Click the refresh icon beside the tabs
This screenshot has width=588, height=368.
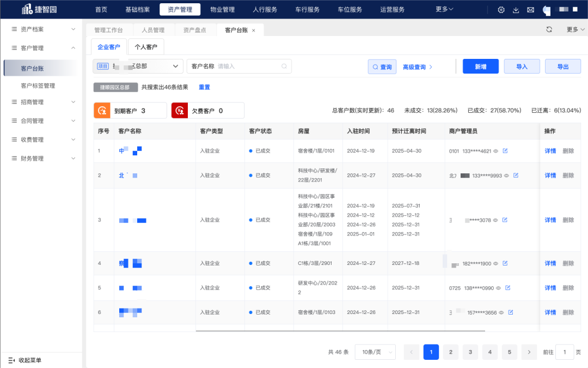pos(549,29)
